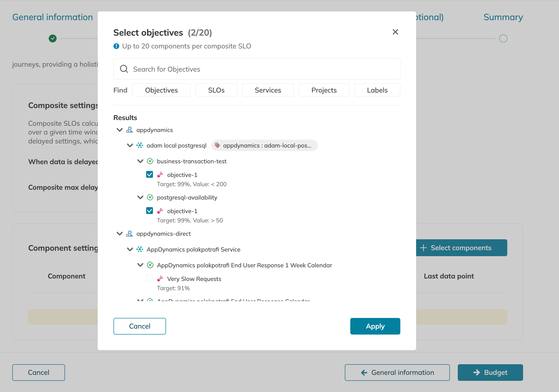Collapse the appdynamics project
Screen dimensions: 559x392
119,130
